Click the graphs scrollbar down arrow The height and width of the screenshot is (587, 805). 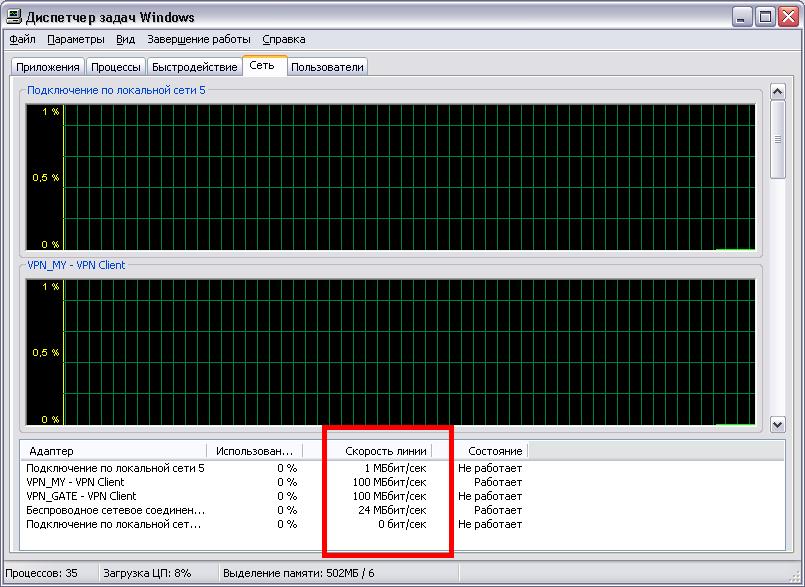click(x=778, y=424)
